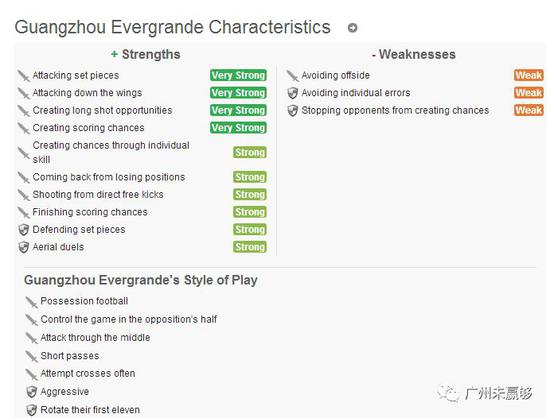Click the WeChat watermark logo

pos(448,393)
